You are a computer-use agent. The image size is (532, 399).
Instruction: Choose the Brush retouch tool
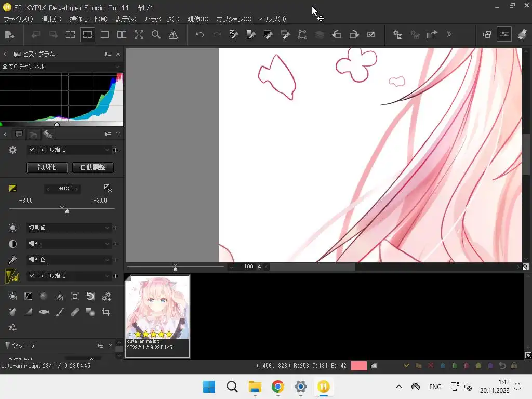coord(60,312)
